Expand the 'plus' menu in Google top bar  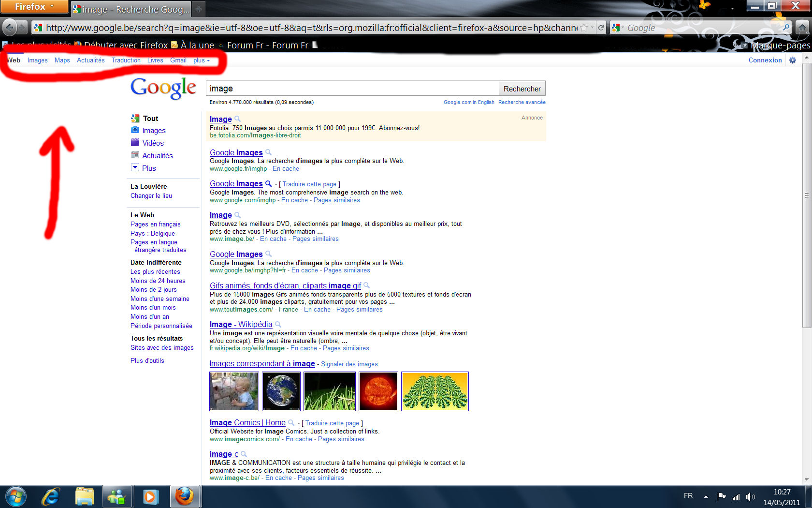pos(202,60)
